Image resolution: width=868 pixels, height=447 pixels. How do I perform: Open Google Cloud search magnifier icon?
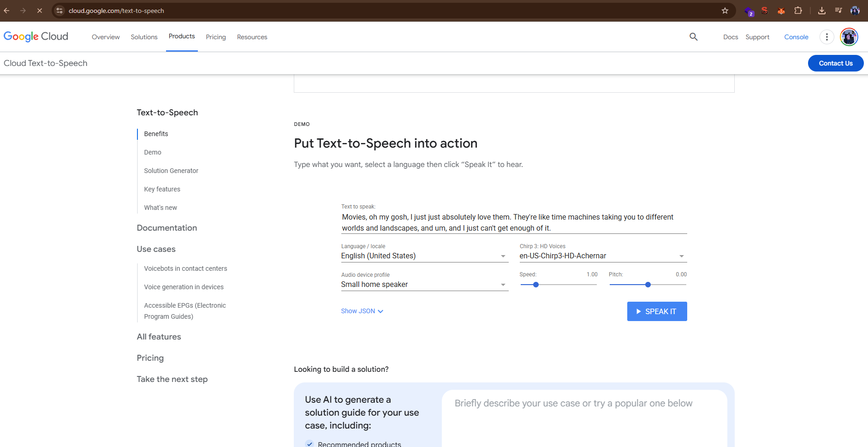(x=694, y=37)
